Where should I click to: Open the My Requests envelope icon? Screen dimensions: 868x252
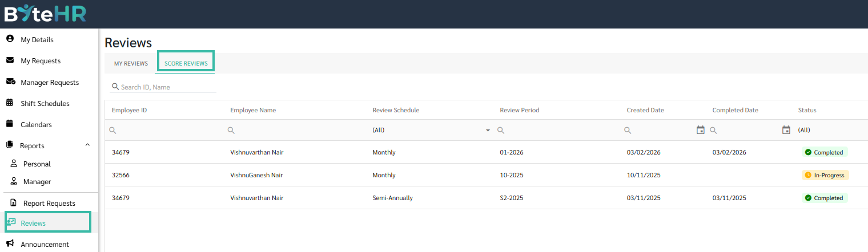[10, 60]
